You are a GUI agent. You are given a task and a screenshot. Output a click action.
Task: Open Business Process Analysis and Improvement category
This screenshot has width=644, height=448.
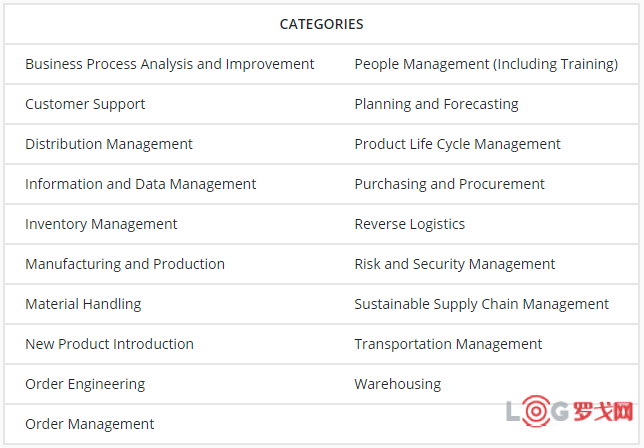pyautogui.click(x=170, y=64)
